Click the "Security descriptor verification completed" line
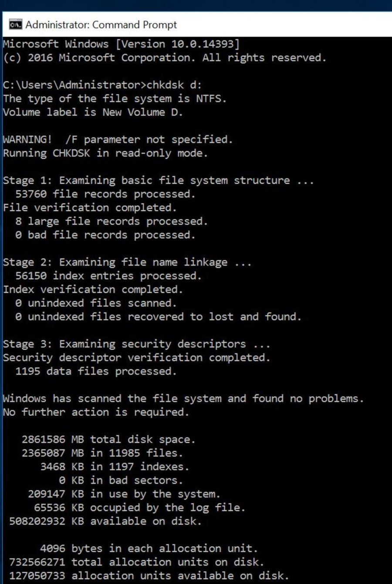Image resolution: width=392 pixels, height=584 pixels. (x=136, y=358)
